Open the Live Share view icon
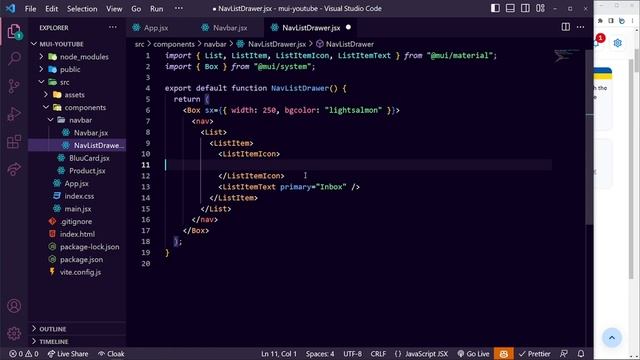Image resolution: width=640 pixels, height=360 pixels. [14, 169]
